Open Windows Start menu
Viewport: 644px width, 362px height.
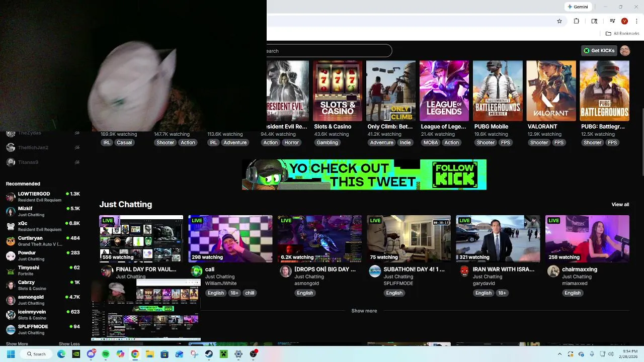[11, 354]
